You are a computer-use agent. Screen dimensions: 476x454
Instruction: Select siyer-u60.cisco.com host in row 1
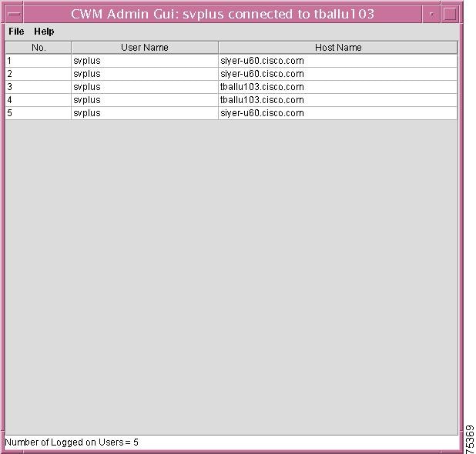pos(338,61)
